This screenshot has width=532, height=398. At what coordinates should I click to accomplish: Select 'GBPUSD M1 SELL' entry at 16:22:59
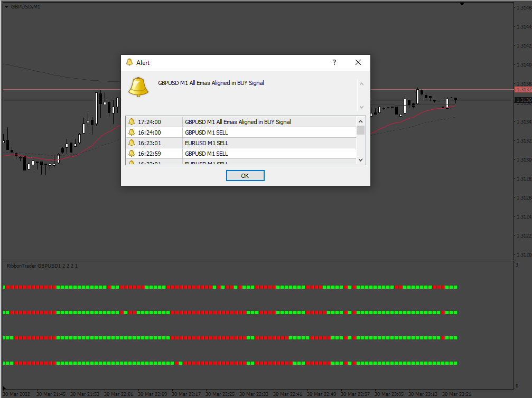206,154
